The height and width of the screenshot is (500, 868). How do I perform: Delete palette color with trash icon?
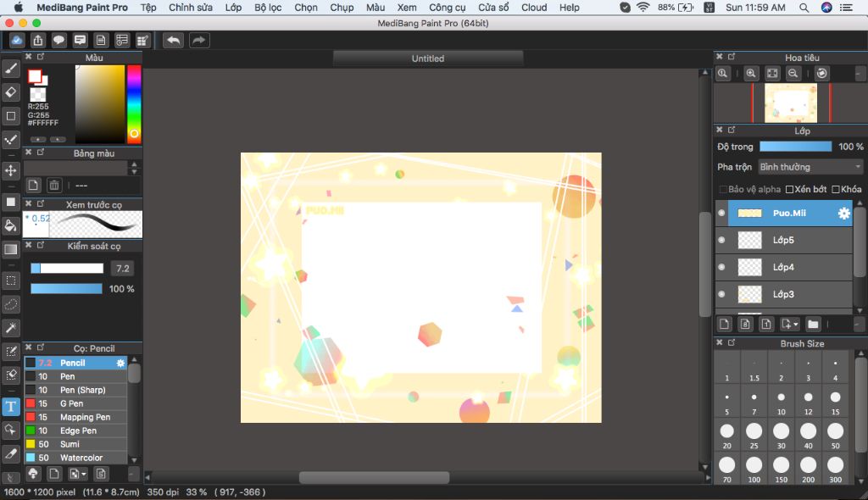(53, 185)
